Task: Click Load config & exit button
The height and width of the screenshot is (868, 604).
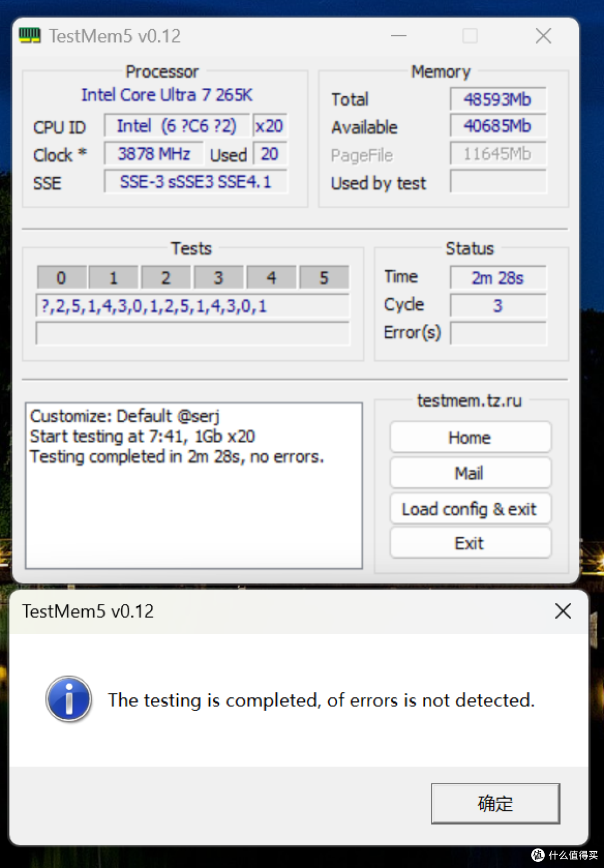Action: pyautogui.click(x=470, y=509)
